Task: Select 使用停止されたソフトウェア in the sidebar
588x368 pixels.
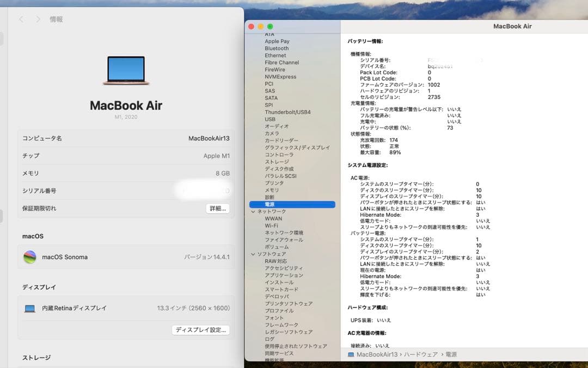Action: coord(296,346)
